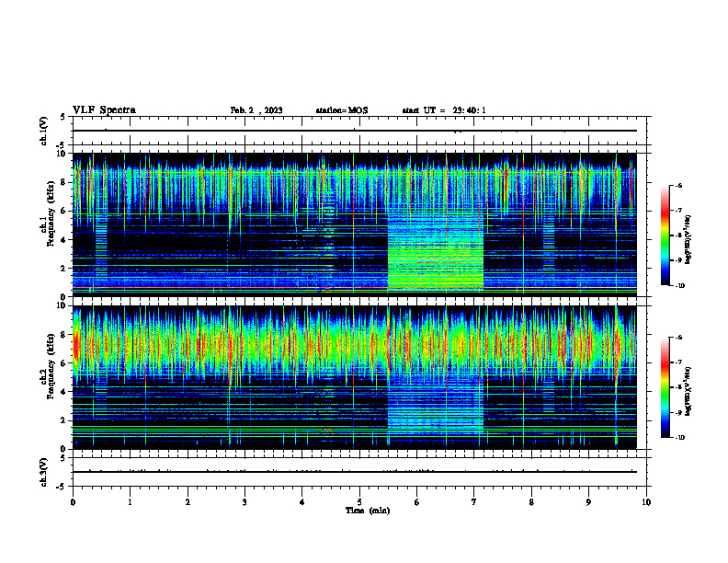The width and height of the screenshot is (728, 563).
Task: Click the "-6" tick on ch.1 color bar
Action: coord(678,185)
